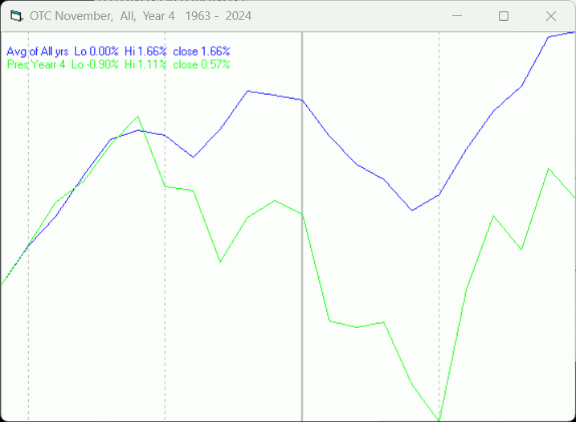Click the green 'Hi 1.11%' value

point(145,65)
